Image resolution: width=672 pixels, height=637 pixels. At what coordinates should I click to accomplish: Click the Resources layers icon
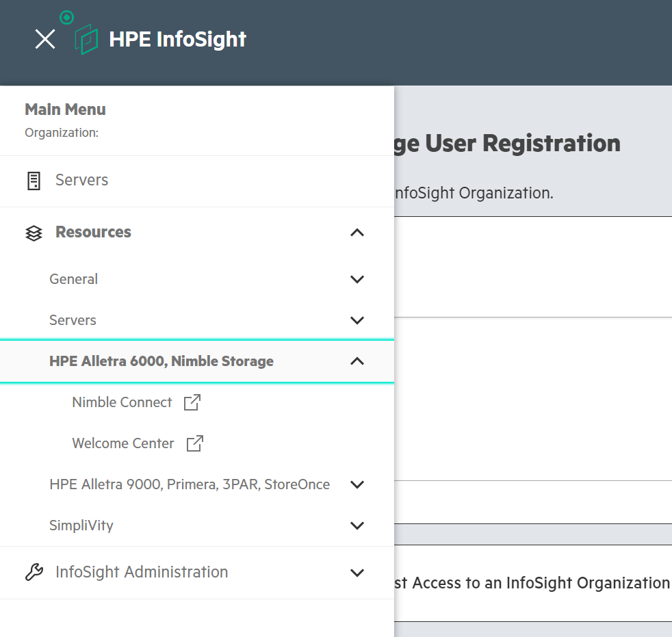click(34, 233)
